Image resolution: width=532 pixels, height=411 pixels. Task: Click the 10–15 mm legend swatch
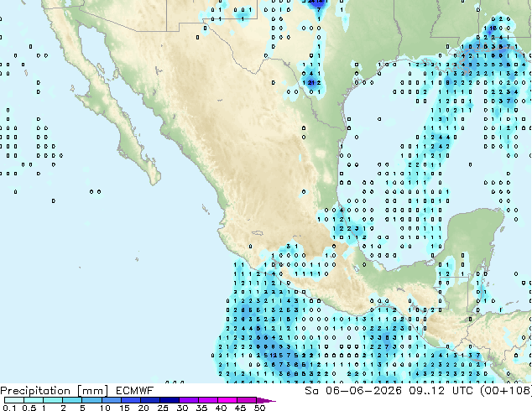[111, 400]
